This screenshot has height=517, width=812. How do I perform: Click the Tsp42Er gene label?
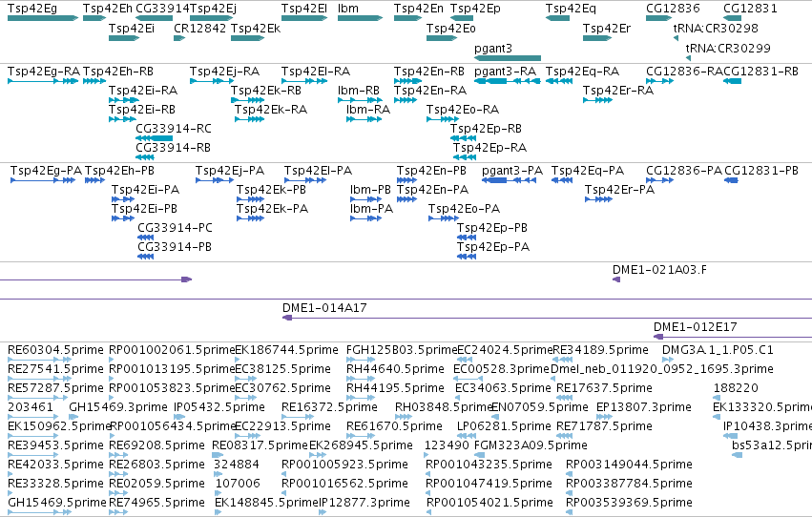607,28
